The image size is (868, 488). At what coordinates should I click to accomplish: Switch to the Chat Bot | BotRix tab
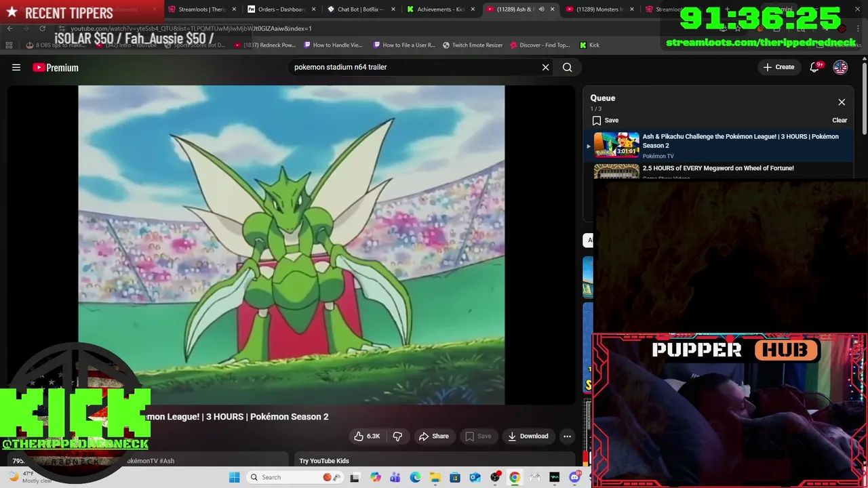tap(359, 9)
